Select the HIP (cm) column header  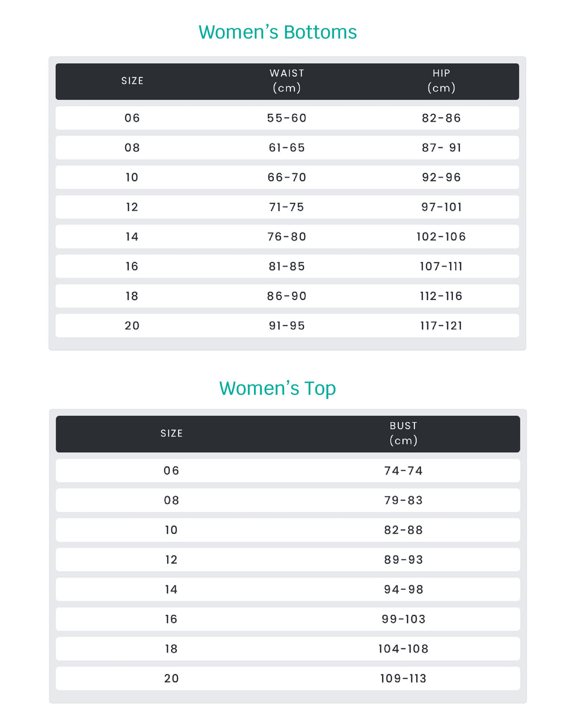441,81
